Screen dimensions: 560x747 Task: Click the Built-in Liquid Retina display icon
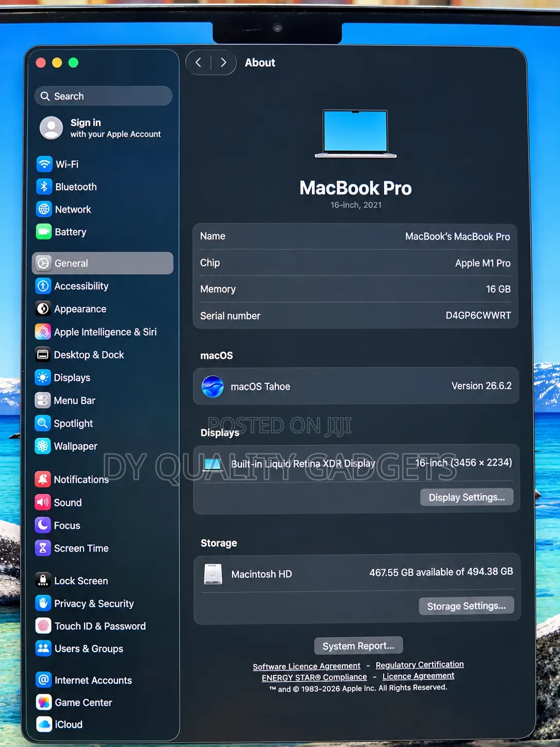point(212,464)
